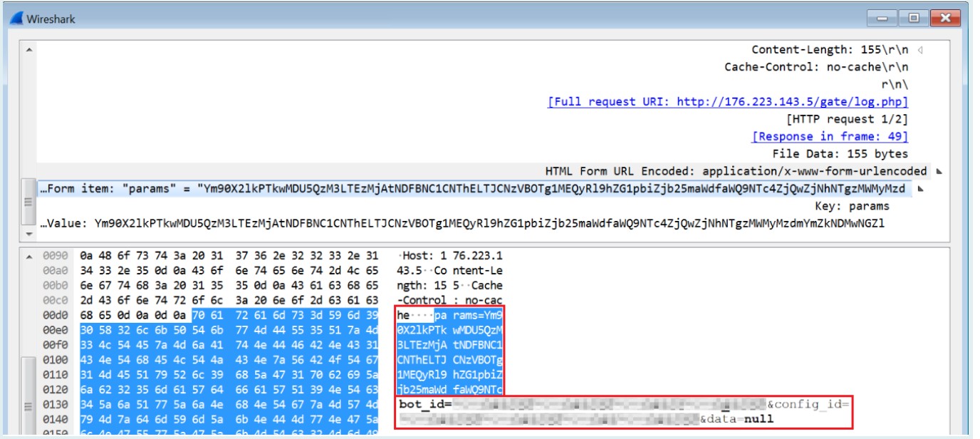This screenshot has height=439, width=980.
Task: Click the packet details scrollbar thumb
Action: click(28, 202)
